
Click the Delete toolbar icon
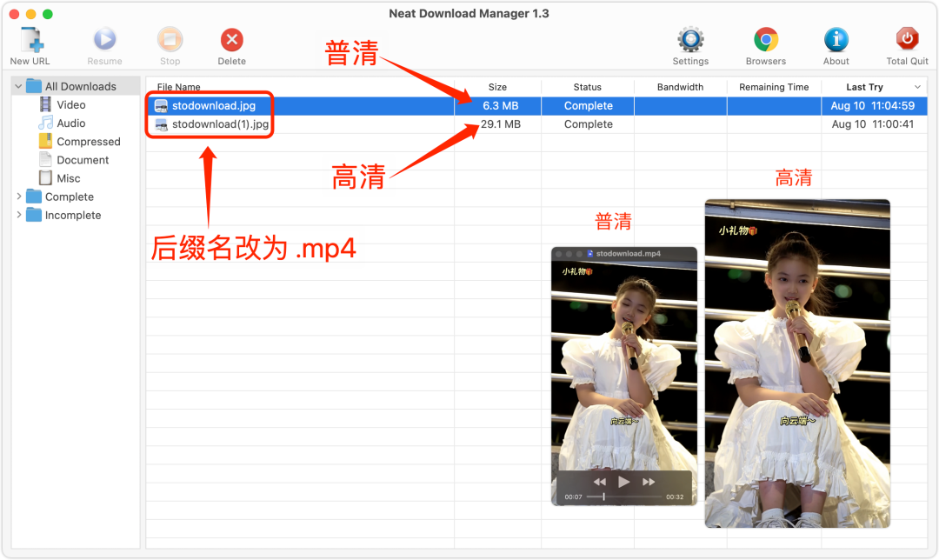click(232, 40)
